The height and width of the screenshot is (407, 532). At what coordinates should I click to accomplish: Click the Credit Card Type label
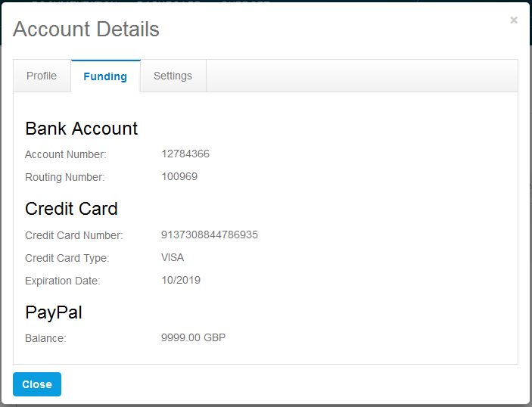point(67,258)
